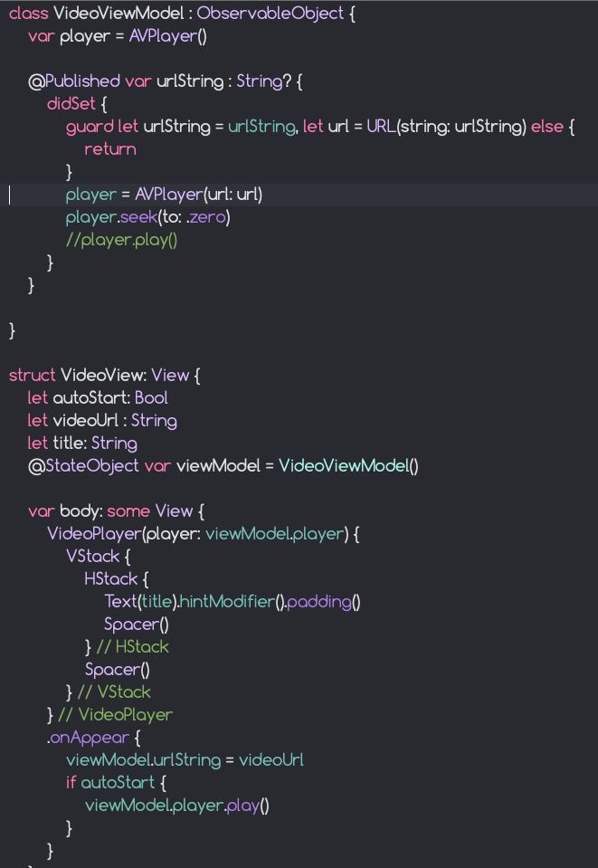Screen dimensions: 598x868
Task: Click 'URL(string: urlString)' initializer call
Action: pos(446,127)
